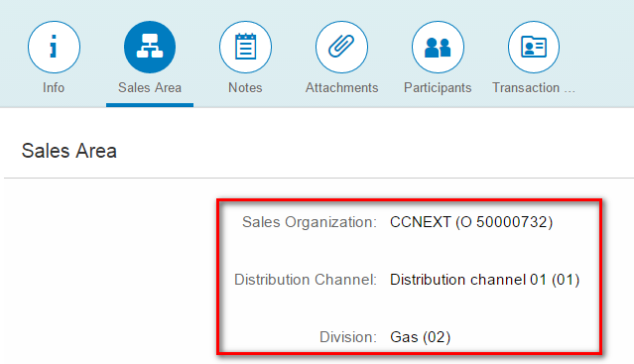The width and height of the screenshot is (634, 364).
Task: Select the truncated Transaction tab label
Action: [x=534, y=87]
